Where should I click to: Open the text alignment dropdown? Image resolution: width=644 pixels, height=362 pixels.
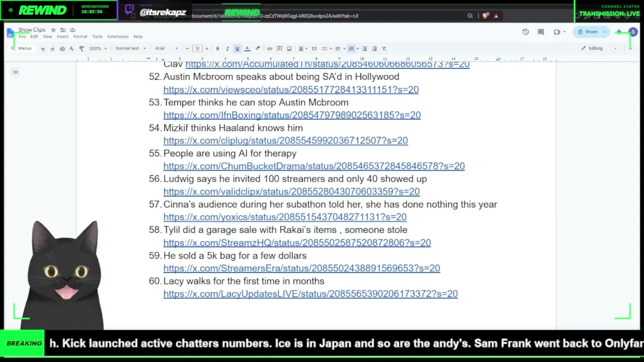click(x=302, y=49)
